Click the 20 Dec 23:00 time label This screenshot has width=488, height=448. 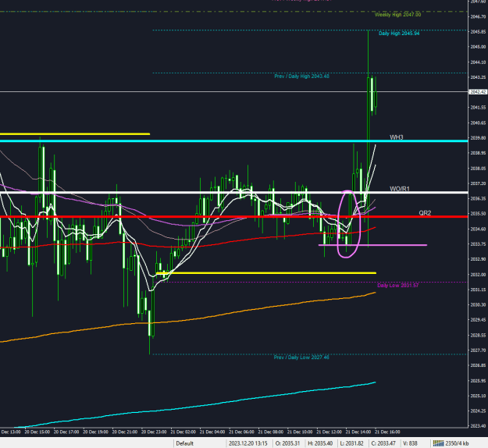click(x=154, y=432)
